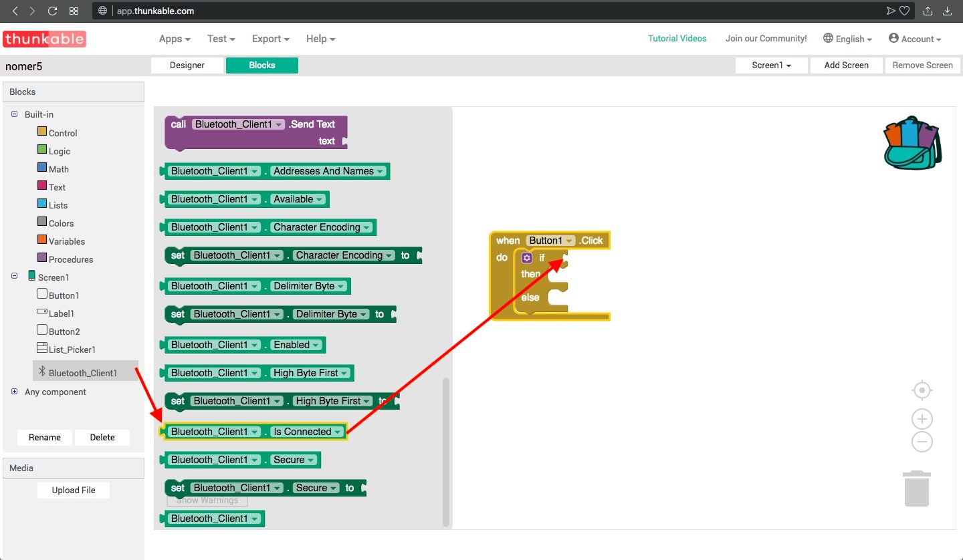Image resolution: width=963 pixels, height=560 pixels.
Task: Click the Upload File button
Action: click(74, 491)
